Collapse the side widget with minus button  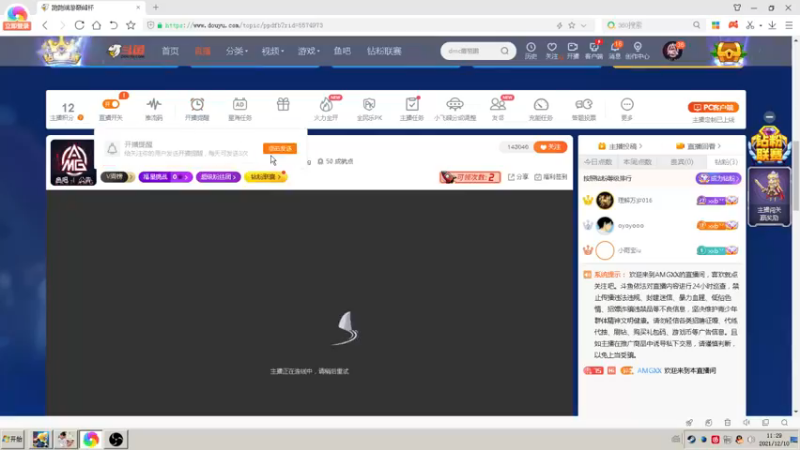click(769, 116)
